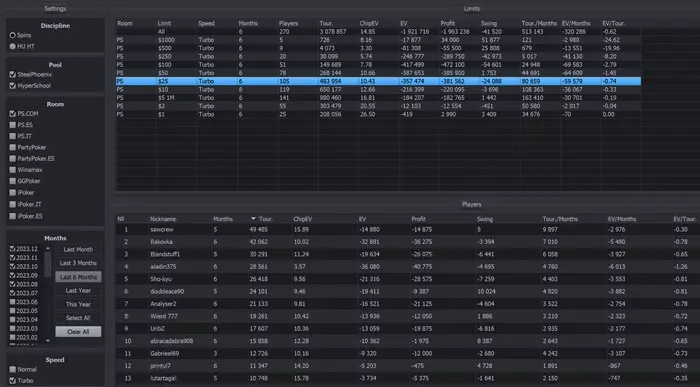Select the $1000 limit row
This screenshot has width=700, height=387.
coord(379,40)
